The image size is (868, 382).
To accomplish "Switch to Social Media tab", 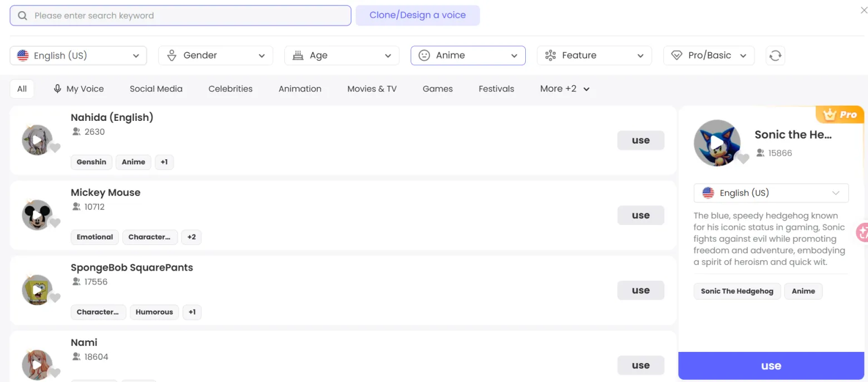I will point(156,89).
